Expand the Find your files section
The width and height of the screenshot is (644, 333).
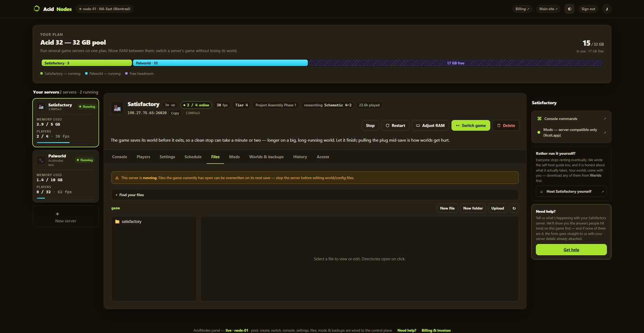315,195
